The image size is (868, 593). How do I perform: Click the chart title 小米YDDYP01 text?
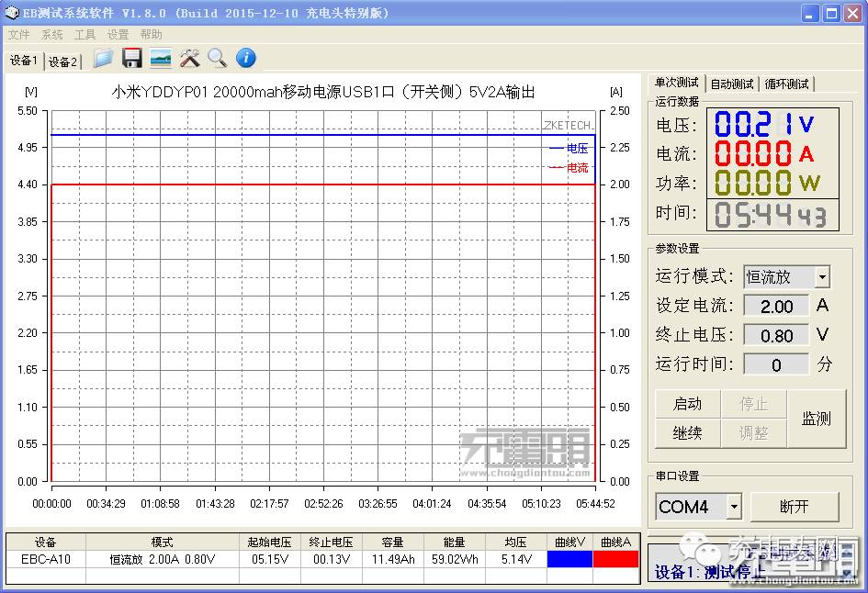[324, 91]
